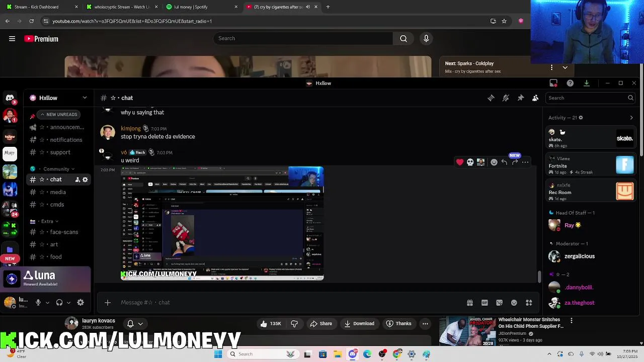This screenshot has width=644, height=362.
Task: Open notification settings bell-slash icon in header
Action: [506, 98]
